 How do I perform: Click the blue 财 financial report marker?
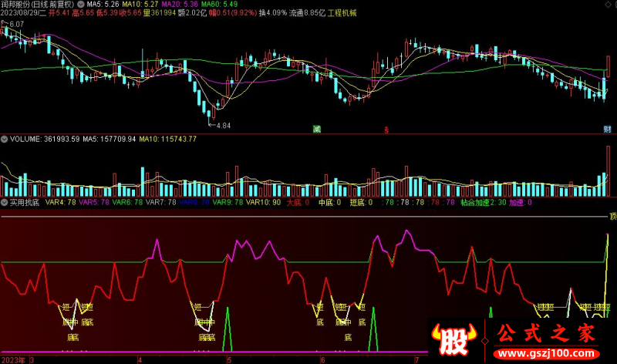click(607, 129)
